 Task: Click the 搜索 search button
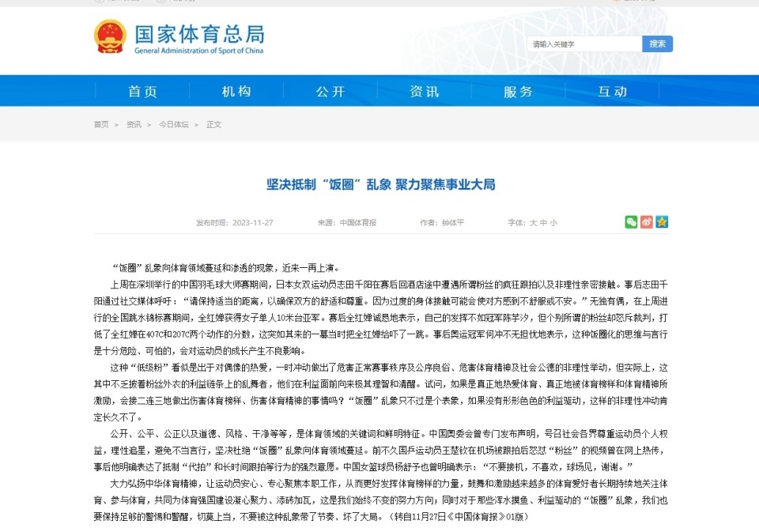657,44
